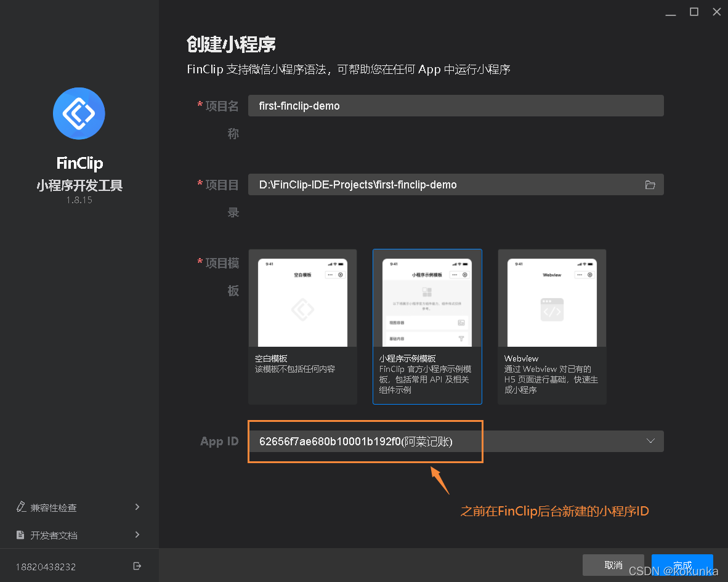The width and height of the screenshot is (728, 582).
Task: Click the highlighted App ID field showing 阿菜记账
Action: click(x=365, y=441)
